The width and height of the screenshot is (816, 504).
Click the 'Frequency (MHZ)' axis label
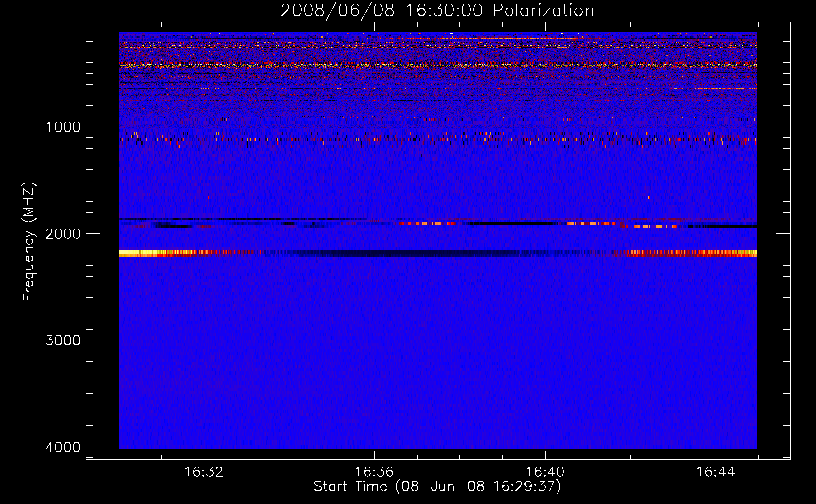[x=29, y=242]
